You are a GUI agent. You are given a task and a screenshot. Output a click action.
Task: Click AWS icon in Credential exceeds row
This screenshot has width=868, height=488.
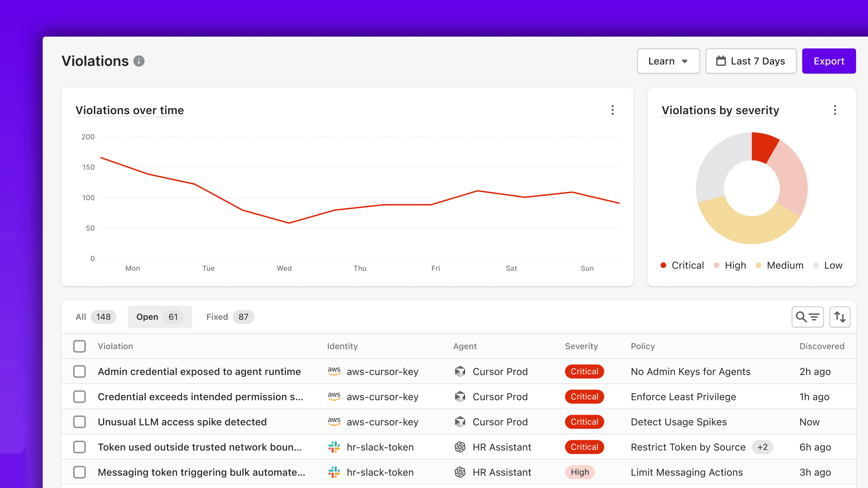point(334,396)
